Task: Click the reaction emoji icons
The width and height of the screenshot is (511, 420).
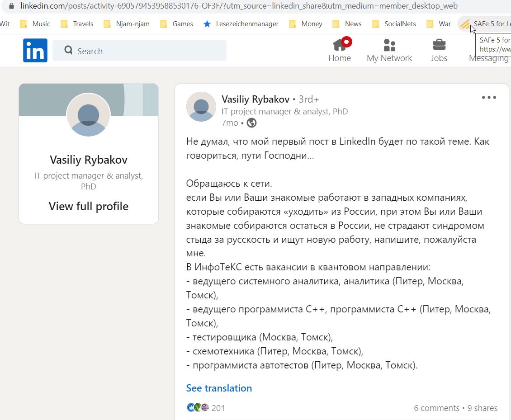Action: coord(198,407)
